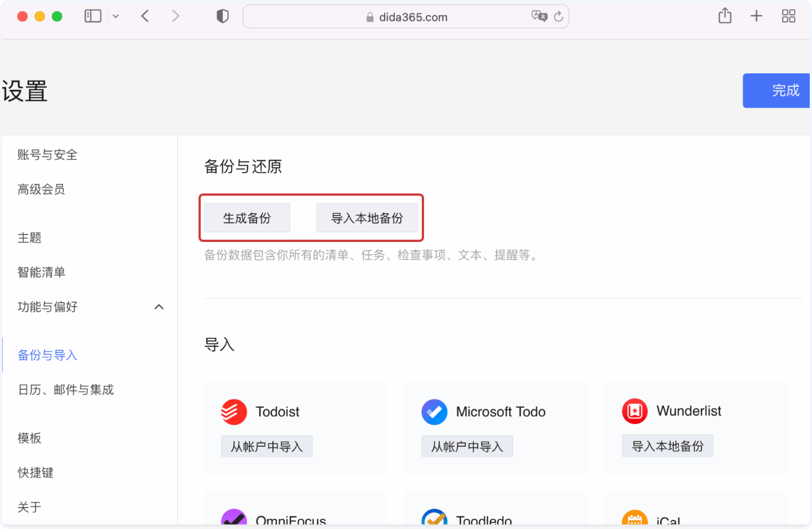Click 从帐户中导入 under Todoist
Viewport: 812px width, 529px height.
tap(267, 447)
